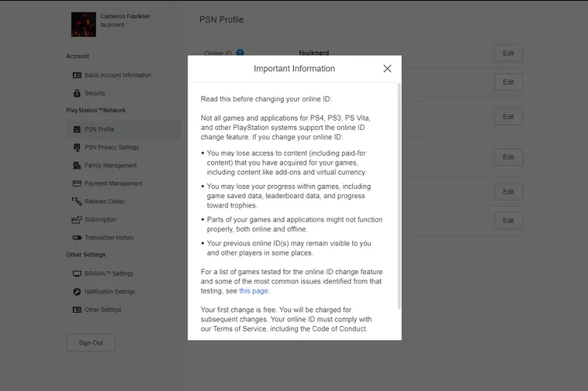Click the bottom Edit button
The image size is (588, 391).
(x=508, y=221)
